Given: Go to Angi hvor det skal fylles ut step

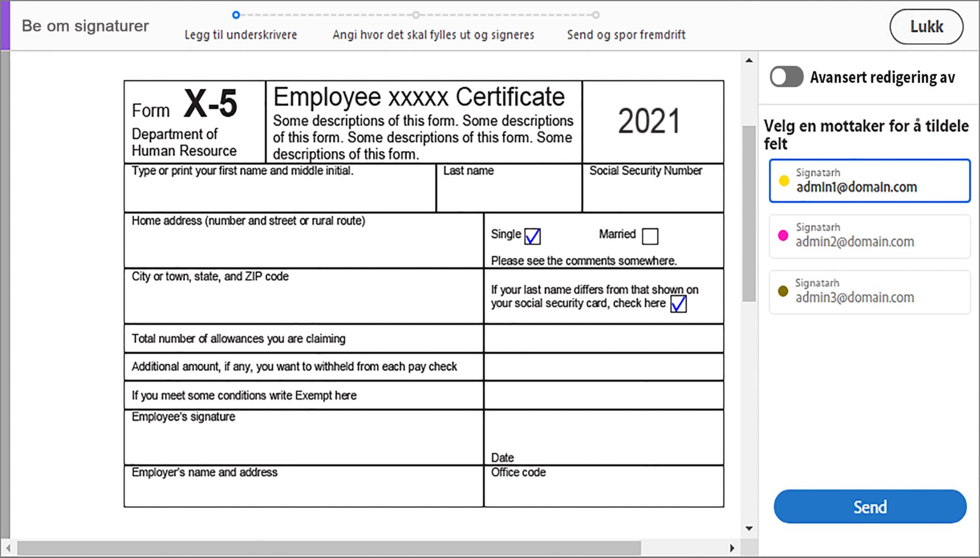Looking at the screenshot, I should tap(433, 35).
